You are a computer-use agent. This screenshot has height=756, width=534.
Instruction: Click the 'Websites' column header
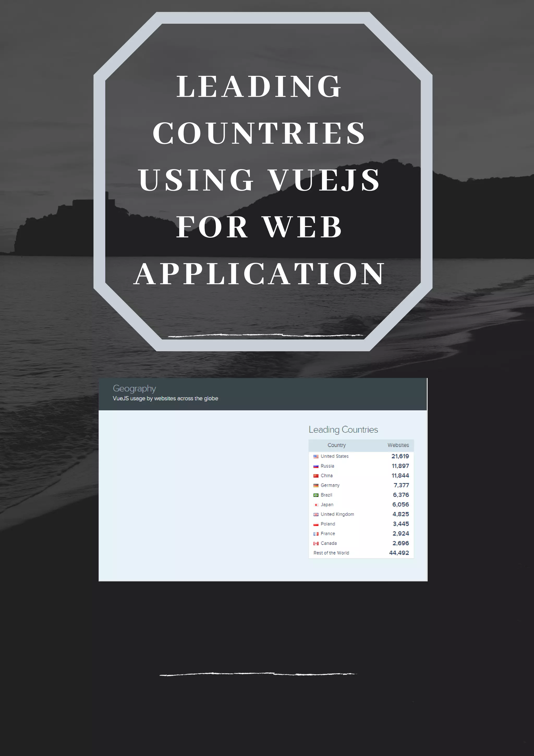pyautogui.click(x=398, y=445)
